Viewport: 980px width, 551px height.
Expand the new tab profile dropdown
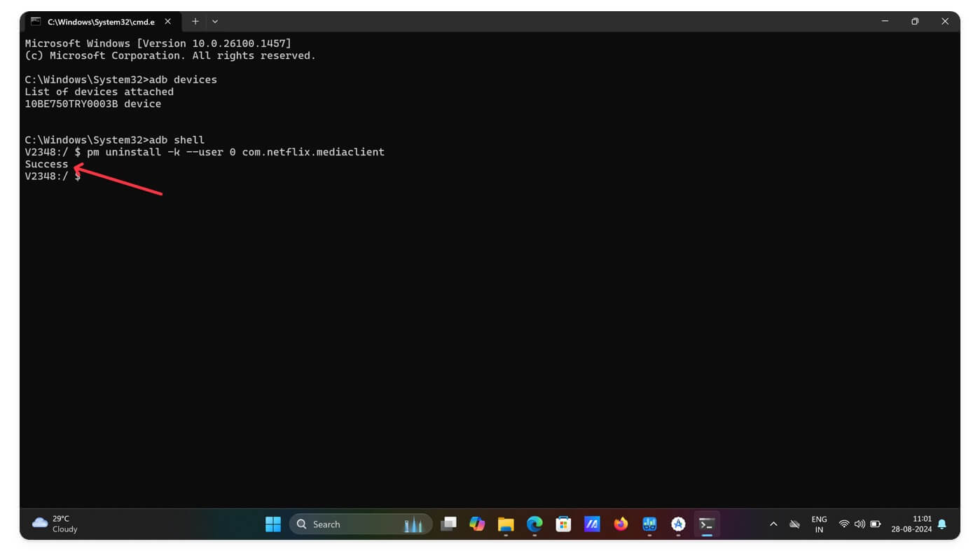click(x=215, y=22)
